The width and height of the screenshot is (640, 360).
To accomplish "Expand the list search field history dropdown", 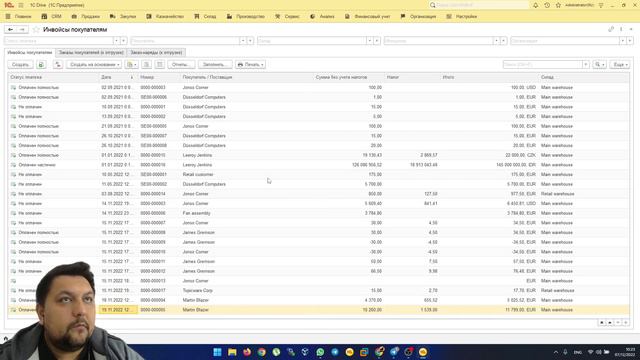I will click(x=586, y=64).
